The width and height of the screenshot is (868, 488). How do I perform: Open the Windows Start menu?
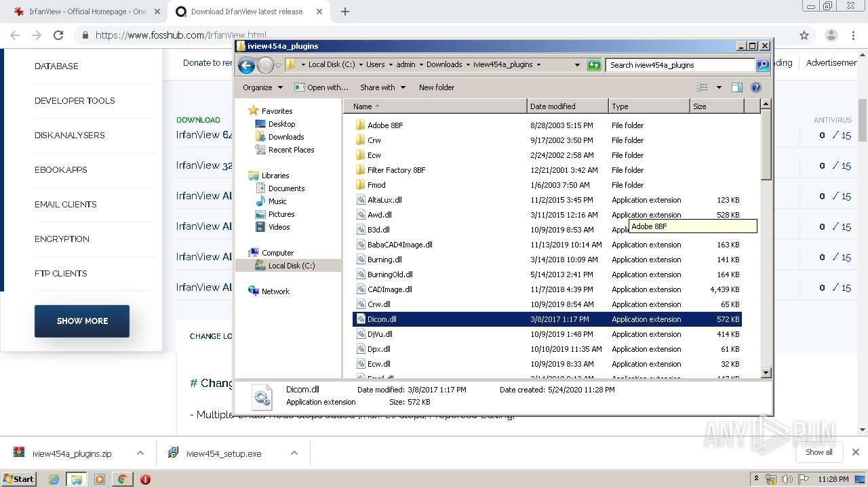(19, 479)
